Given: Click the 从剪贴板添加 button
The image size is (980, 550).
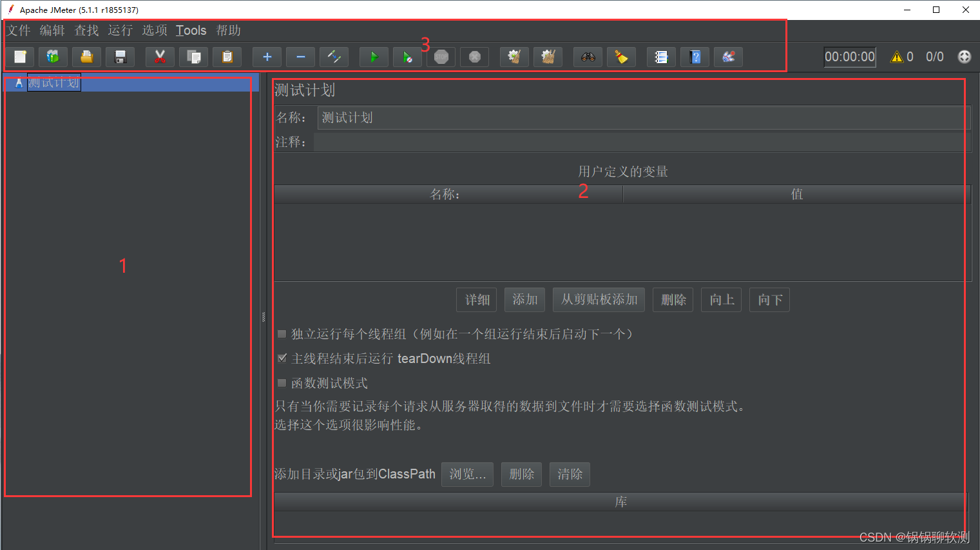Looking at the screenshot, I should coord(599,299).
